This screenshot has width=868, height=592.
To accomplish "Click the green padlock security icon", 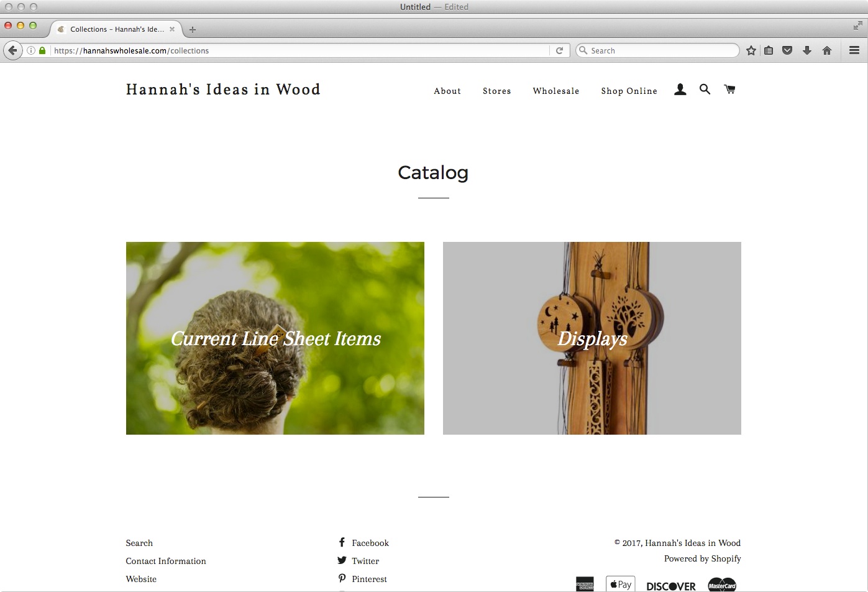I will click(x=42, y=50).
